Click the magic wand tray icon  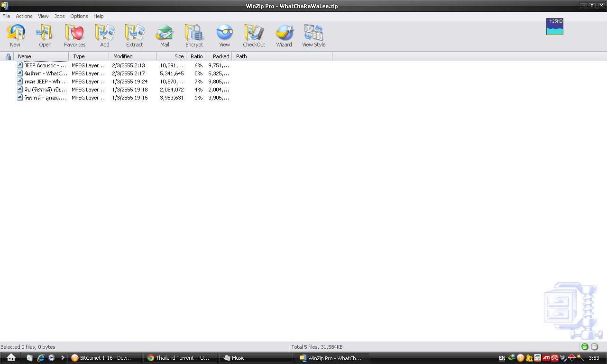pos(580,358)
